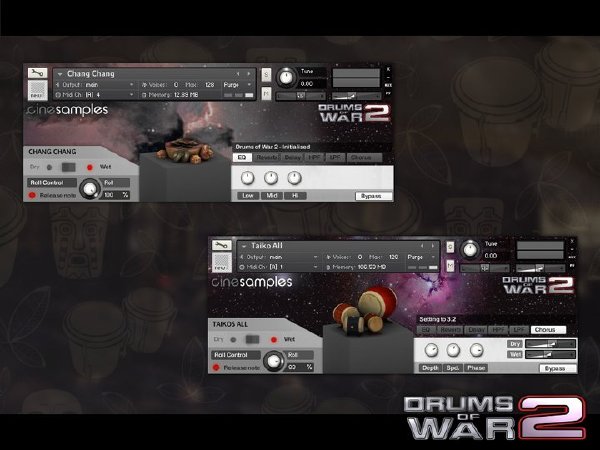Adjust the volume slider in Taiko All header
Image resolution: width=600 pixels, height=450 pixels.
click(x=540, y=268)
